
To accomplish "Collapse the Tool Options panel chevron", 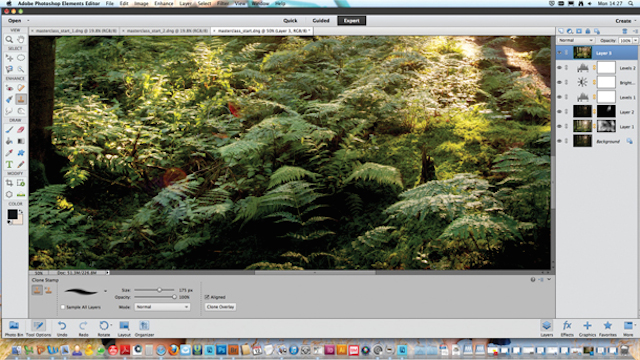I will (x=549, y=280).
